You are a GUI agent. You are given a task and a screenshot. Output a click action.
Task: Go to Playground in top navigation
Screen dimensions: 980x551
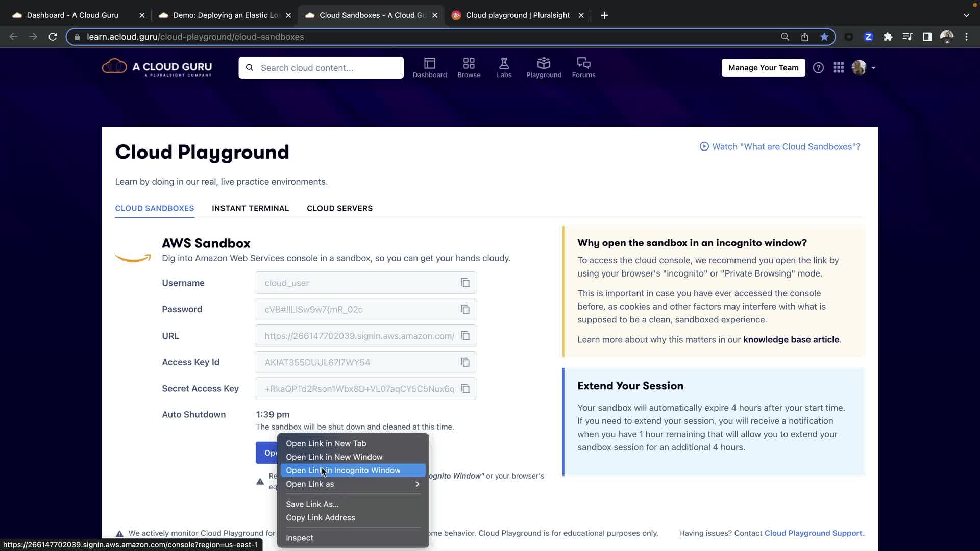(544, 67)
